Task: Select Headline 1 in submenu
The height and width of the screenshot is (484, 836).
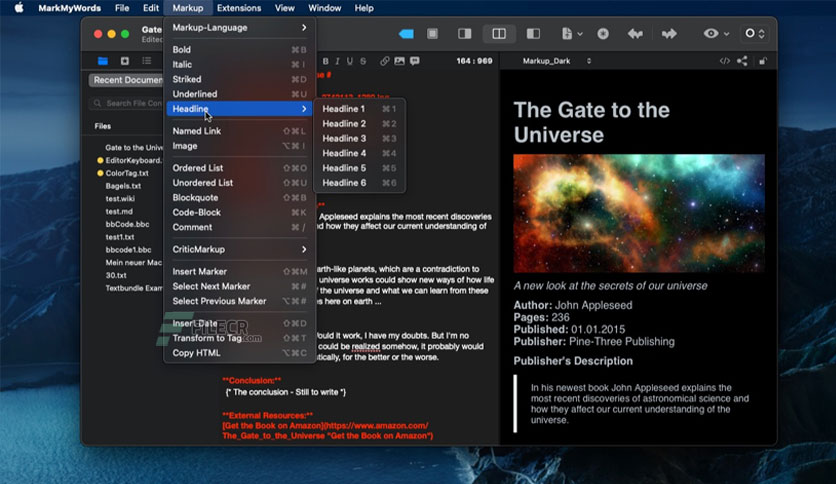Action: point(359,109)
